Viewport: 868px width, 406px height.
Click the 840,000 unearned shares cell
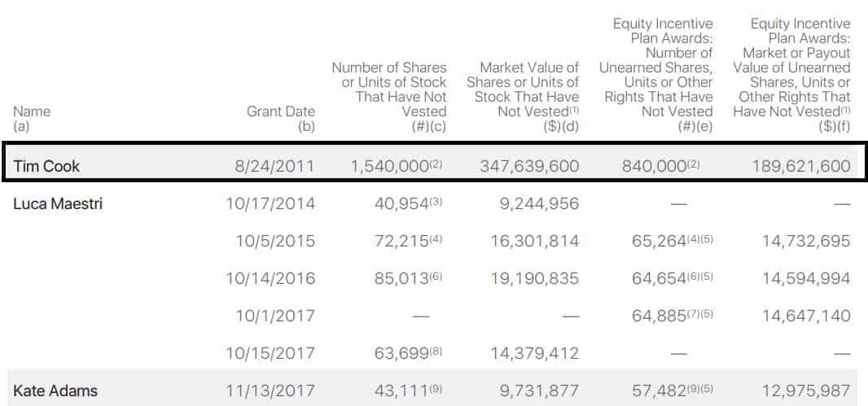point(660,166)
